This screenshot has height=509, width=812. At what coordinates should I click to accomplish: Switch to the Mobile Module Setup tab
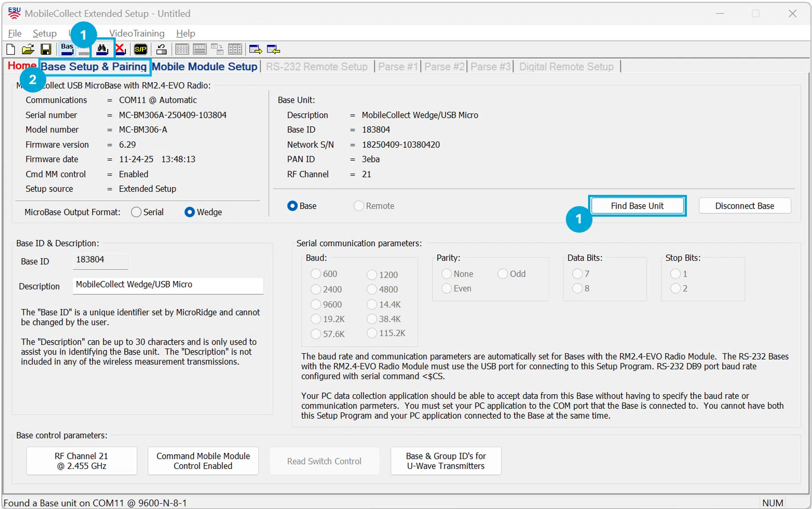(x=205, y=67)
